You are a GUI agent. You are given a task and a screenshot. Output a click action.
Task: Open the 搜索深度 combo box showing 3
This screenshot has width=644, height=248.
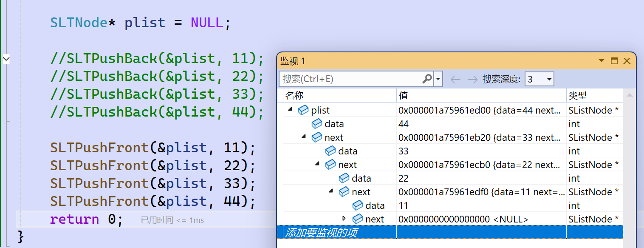pos(539,79)
